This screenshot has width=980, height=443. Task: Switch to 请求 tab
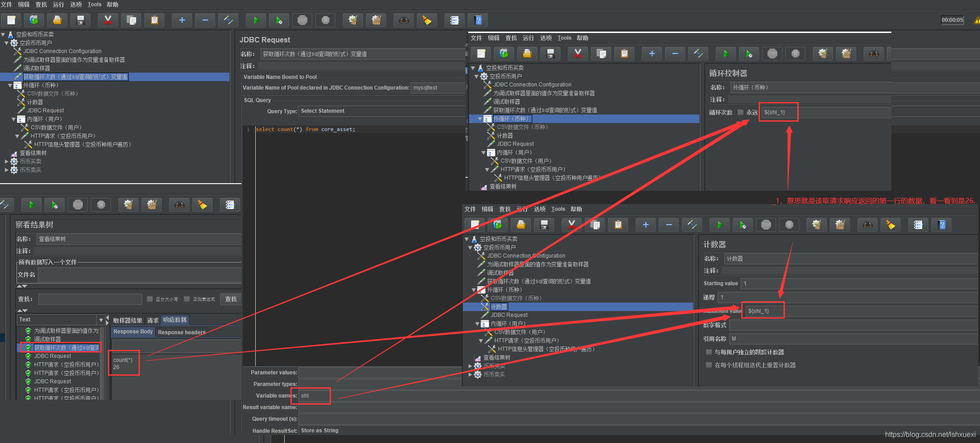point(153,320)
